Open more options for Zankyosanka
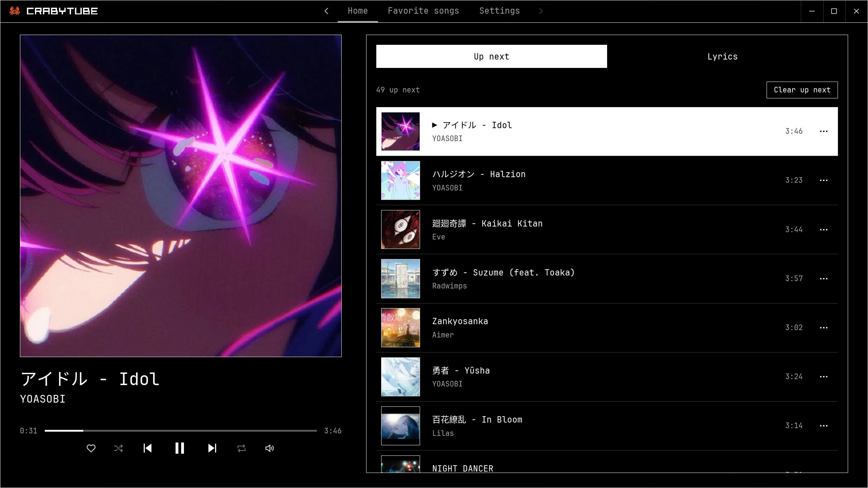This screenshot has width=868, height=488. click(x=824, y=328)
